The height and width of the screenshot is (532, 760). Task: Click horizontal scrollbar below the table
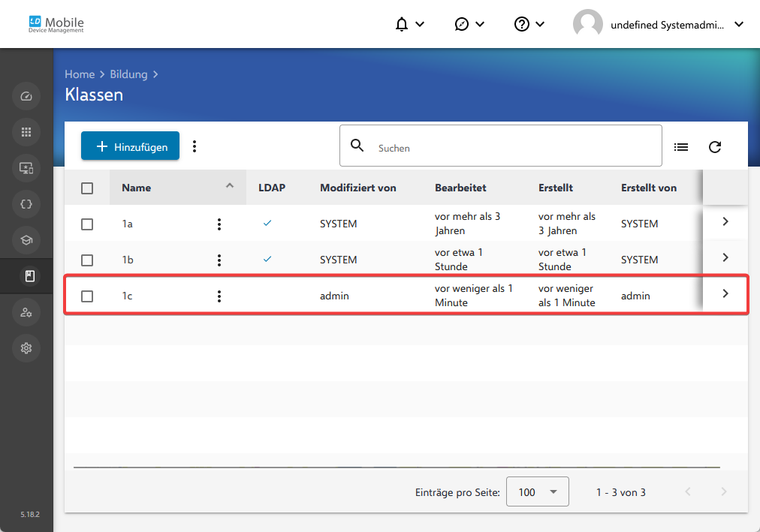pyautogui.click(x=397, y=467)
